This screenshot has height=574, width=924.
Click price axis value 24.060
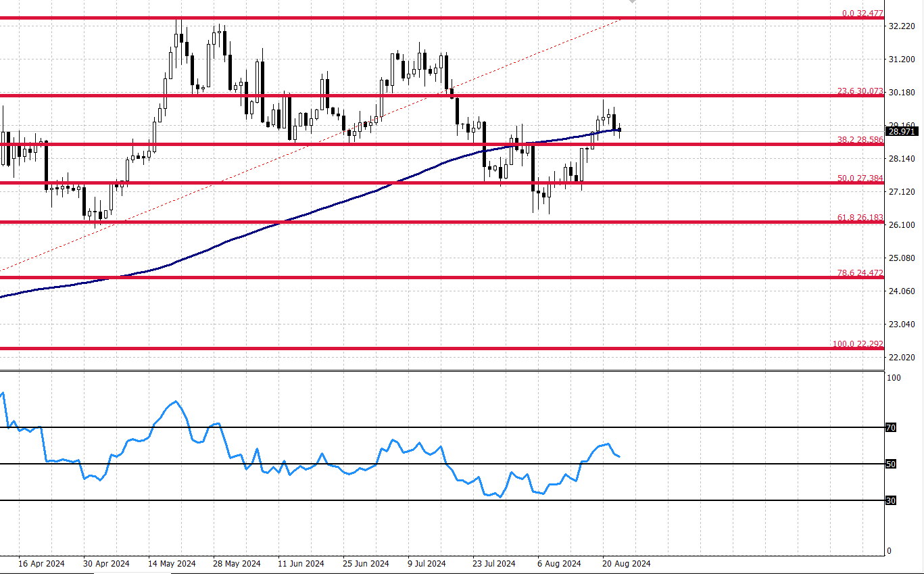tap(902, 291)
